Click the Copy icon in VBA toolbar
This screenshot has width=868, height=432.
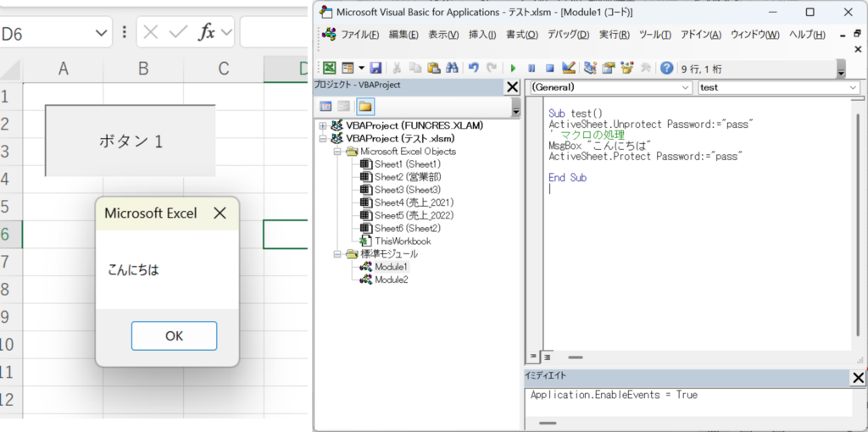click(415, 68)
